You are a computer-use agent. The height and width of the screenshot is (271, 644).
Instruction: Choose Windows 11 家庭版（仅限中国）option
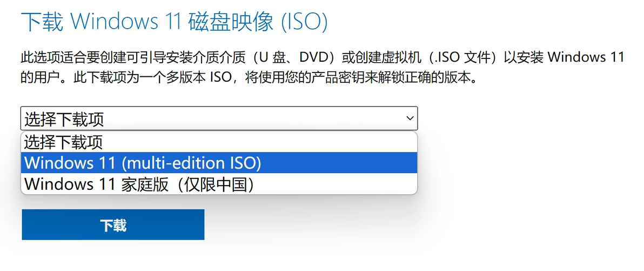pos(219,184)
